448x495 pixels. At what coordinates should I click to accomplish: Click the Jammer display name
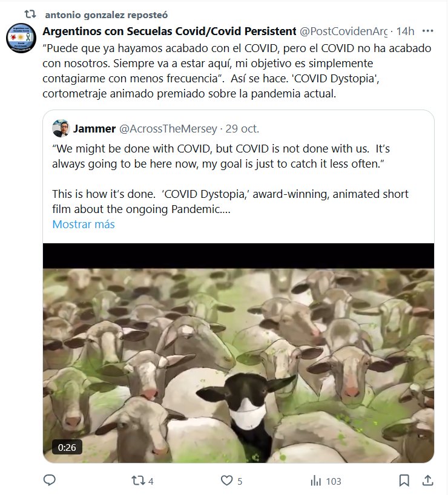tap(93, 128)
